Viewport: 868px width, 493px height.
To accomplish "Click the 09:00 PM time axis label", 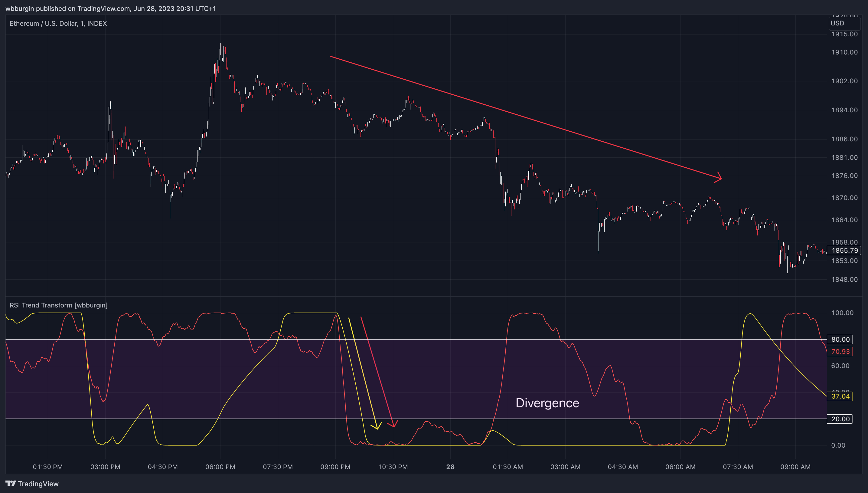I will pos(335,467).
